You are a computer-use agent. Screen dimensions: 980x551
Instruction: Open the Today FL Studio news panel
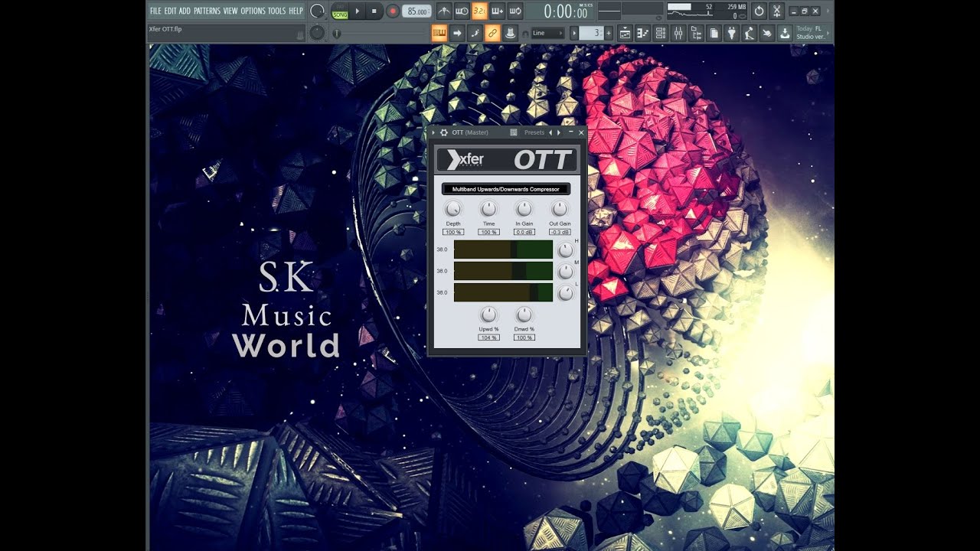tap(812, 33)
